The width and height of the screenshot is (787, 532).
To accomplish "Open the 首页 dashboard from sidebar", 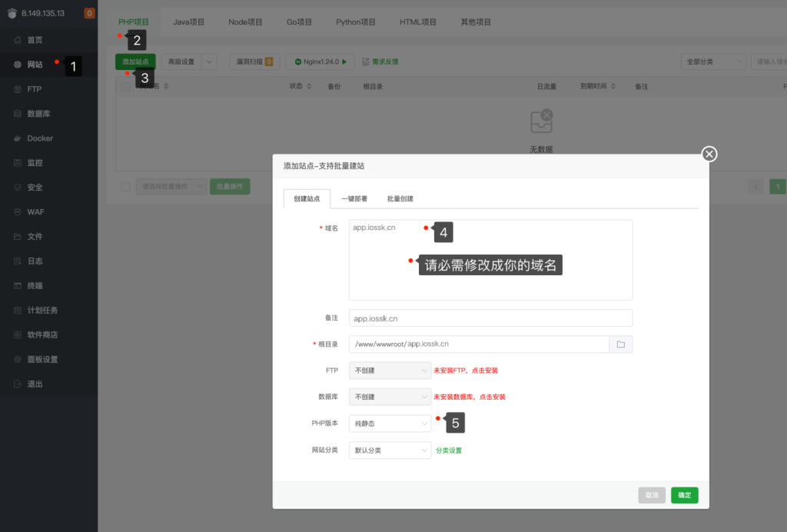I will [35, 39].
